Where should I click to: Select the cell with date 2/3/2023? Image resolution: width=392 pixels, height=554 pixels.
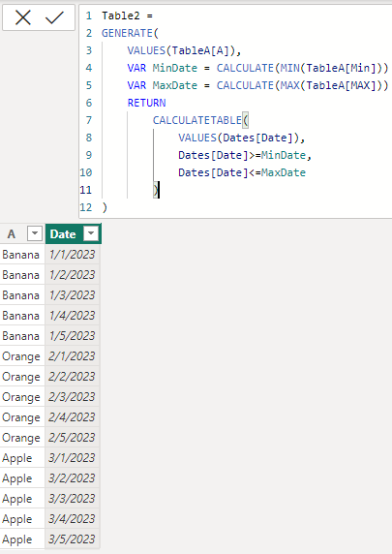(x=73, y=397)
